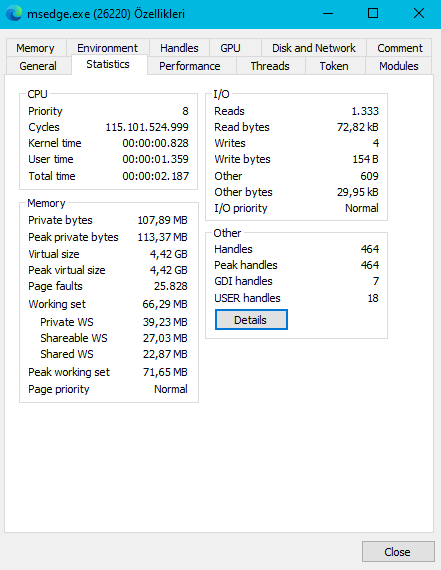The width and height of the screenshot is (441, 570).
Task: Switch to the Comment tab
Action: click(x=400, y=48)
